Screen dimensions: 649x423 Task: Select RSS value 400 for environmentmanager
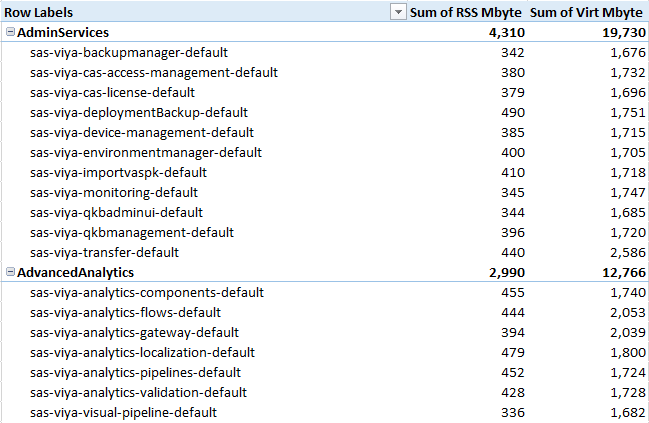tap(513, 153)
